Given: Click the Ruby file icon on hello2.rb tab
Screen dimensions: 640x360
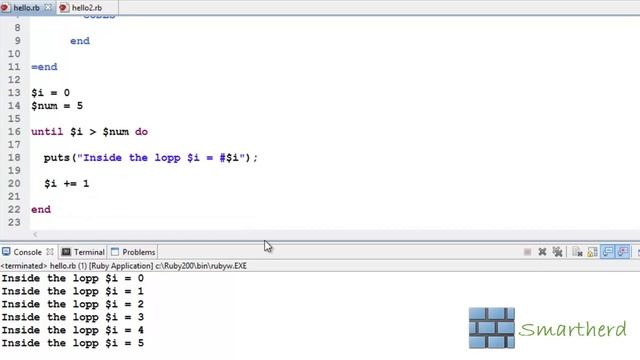Looking at the screenshot, I should point(64,8).
